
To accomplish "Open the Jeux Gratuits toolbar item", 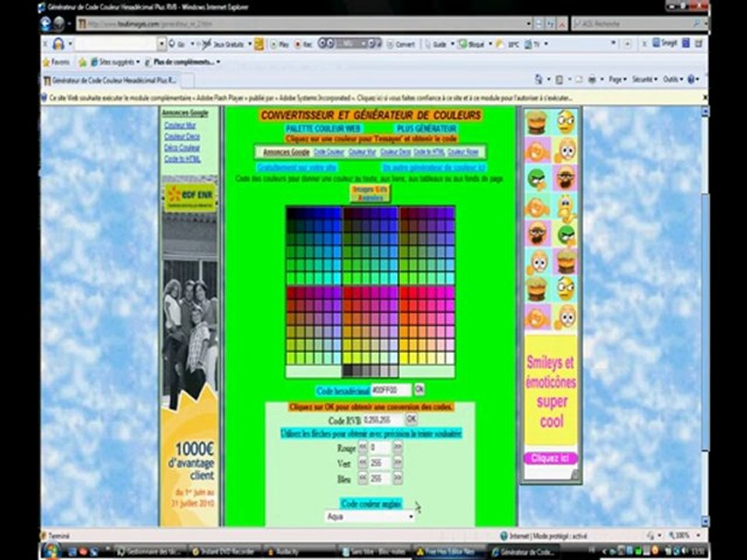I will (223, 44).
